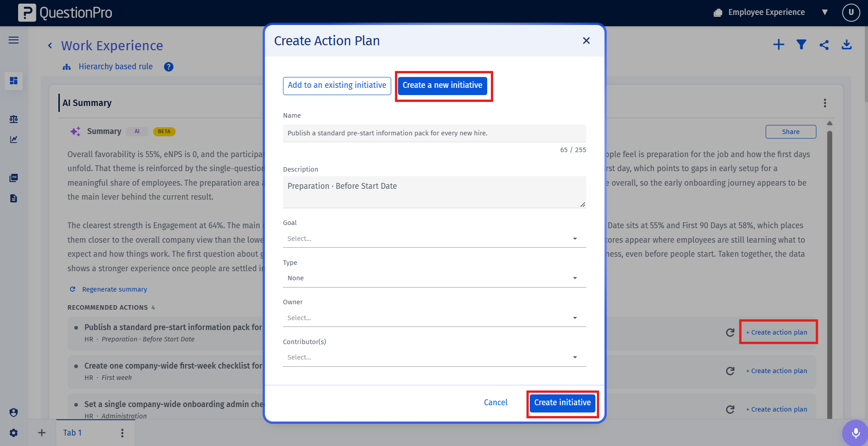Select the Create a new initiative tab
This screenshot has height=446, width=868.
point(442,86)
